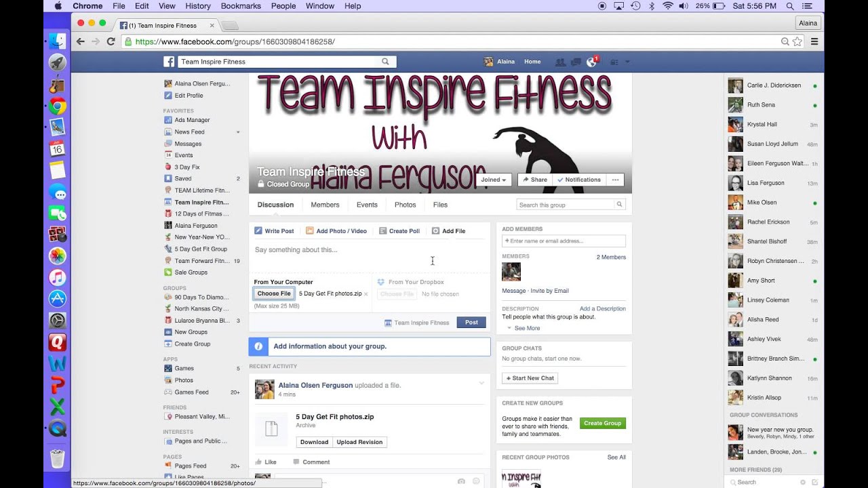
Task: Open the History menu in menu bar
Action: click(x=198, y=6)
